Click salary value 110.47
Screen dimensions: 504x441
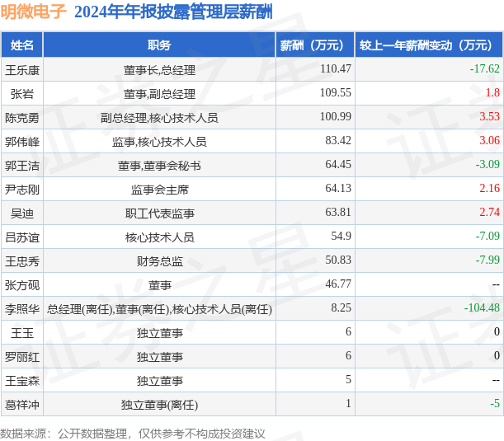pos(335,68)
